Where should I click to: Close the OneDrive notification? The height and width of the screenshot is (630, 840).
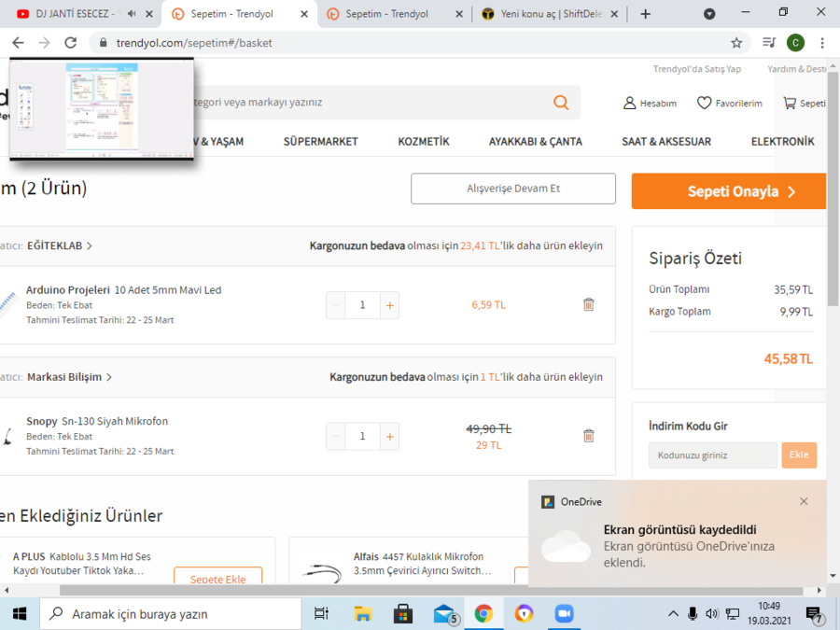click(804, 501)
